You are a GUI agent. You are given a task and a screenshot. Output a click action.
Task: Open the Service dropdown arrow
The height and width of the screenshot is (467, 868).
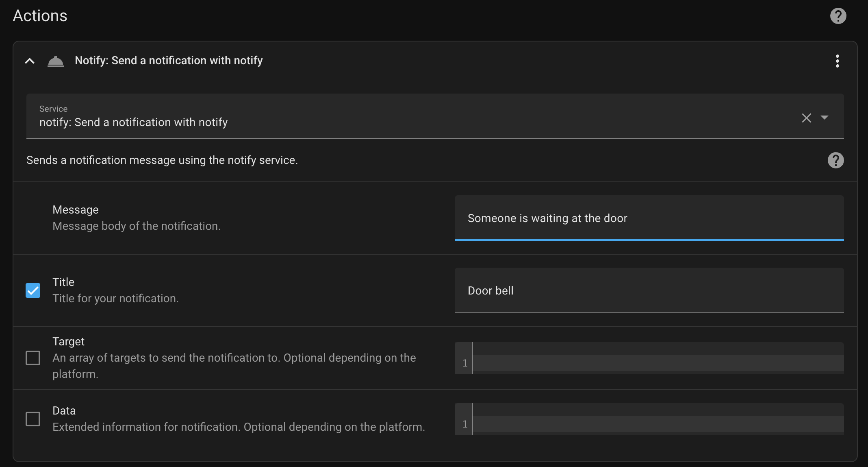[824, 118]
